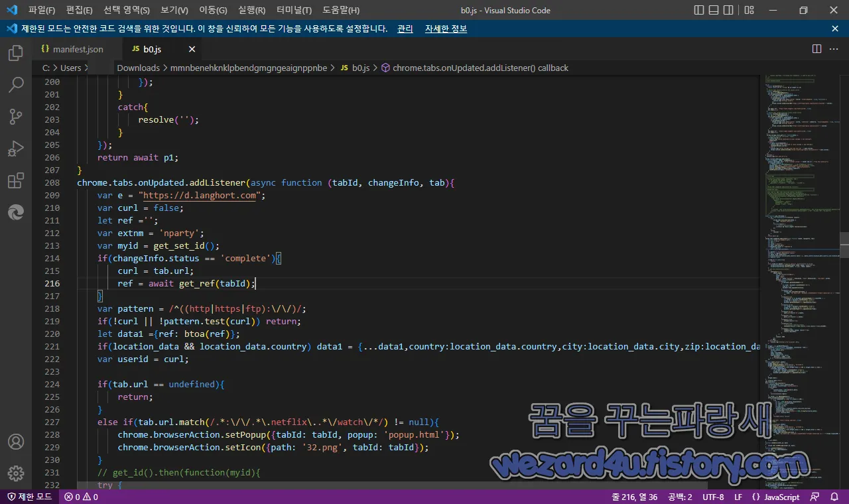
Task: Click the shield restricted mode status item
Action: [x=30, y=497]
